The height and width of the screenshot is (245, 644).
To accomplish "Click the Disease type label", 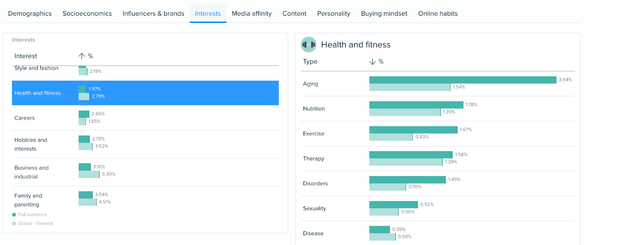I will 313,233.
